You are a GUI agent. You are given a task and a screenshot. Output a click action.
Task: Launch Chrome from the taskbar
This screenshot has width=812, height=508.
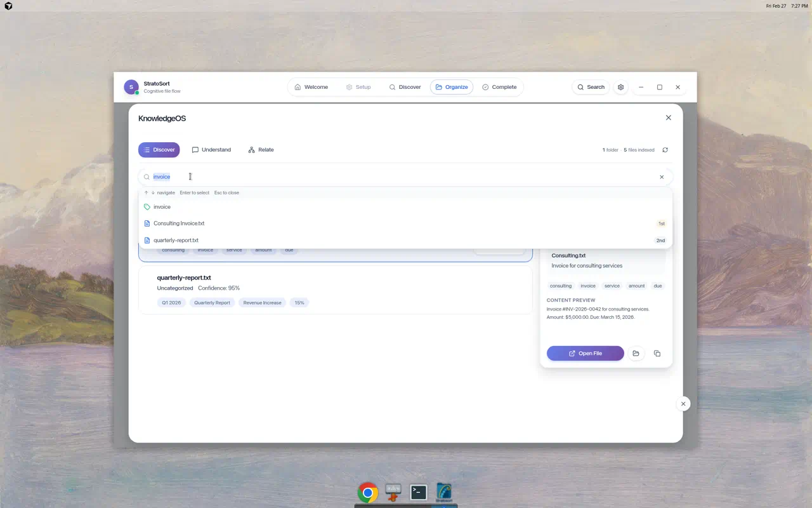click(367, 492)
